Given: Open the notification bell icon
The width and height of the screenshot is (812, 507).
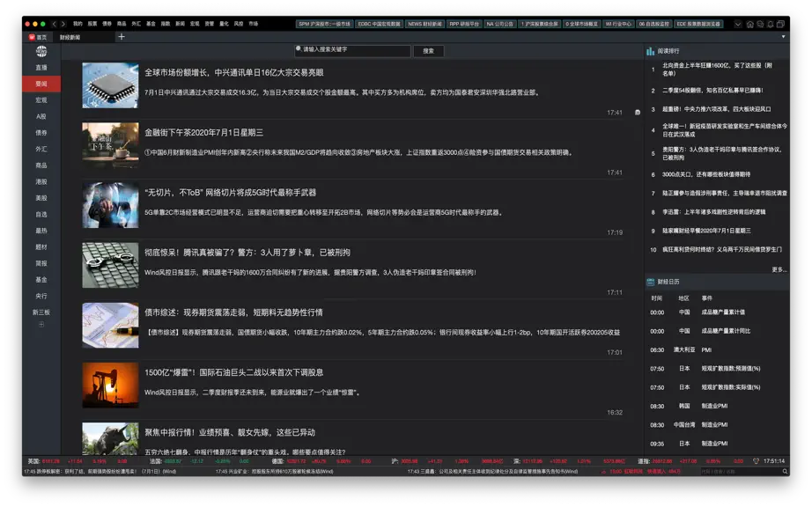Looking at the screenshot, I should (x=771, y=25).
